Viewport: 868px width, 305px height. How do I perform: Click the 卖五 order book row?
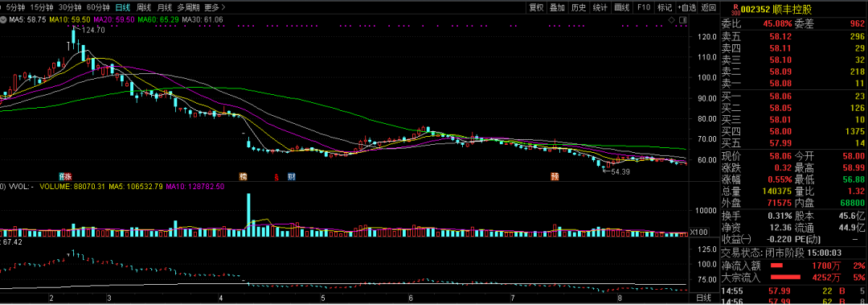(x=793, y=36)
